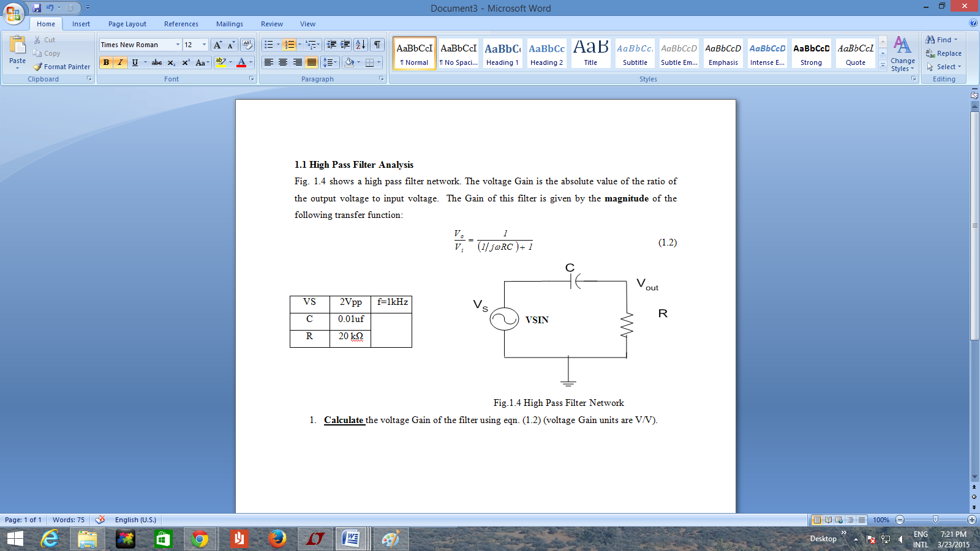Increase paragraph indent

coord(345,45)
